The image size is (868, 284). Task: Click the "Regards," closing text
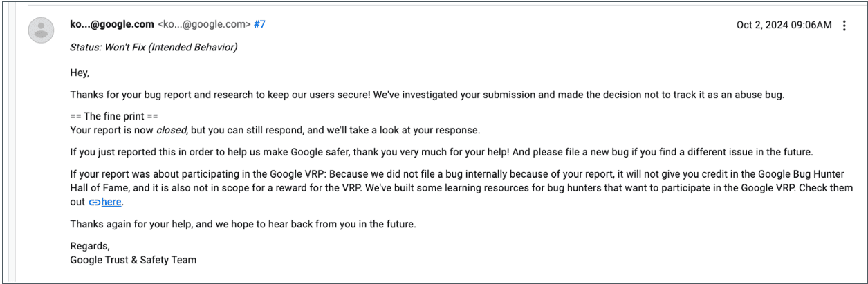pos(90,246)
